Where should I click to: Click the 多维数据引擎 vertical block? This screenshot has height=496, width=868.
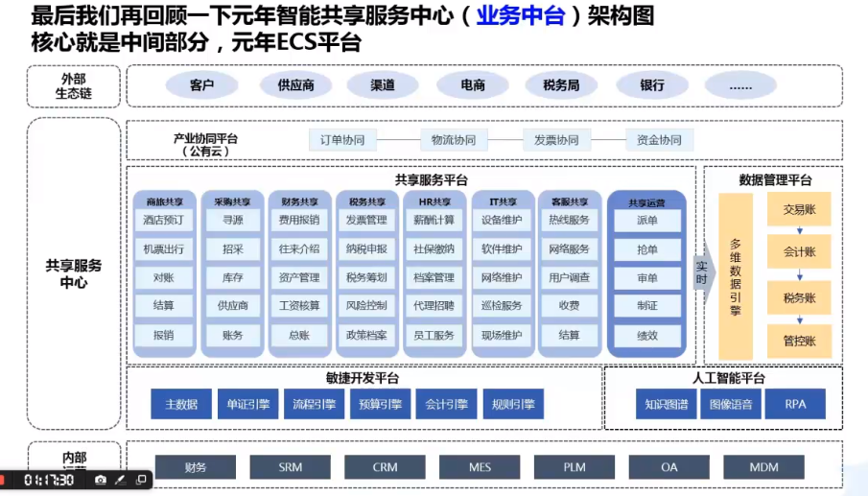(x=735, y=276)
